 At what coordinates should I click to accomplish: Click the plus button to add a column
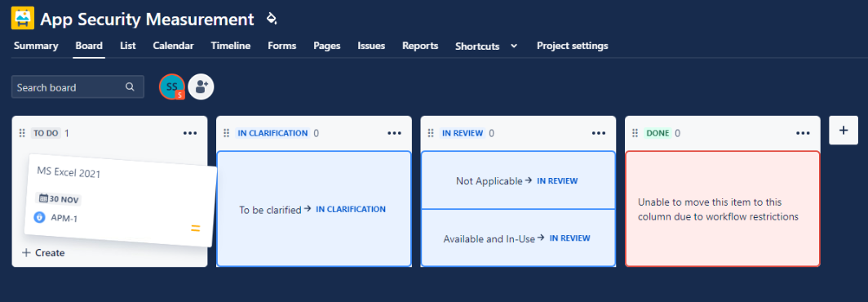(x=844, y=131)
